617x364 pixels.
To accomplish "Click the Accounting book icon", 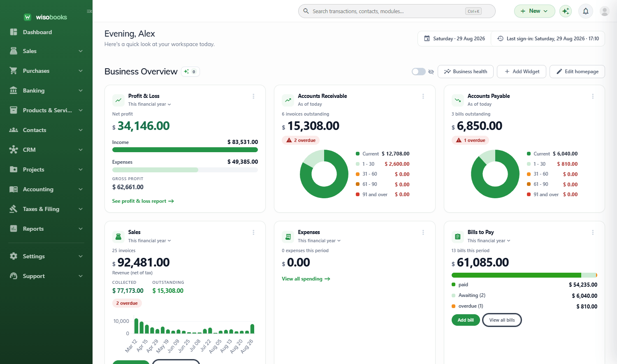I will coord(14,189).
